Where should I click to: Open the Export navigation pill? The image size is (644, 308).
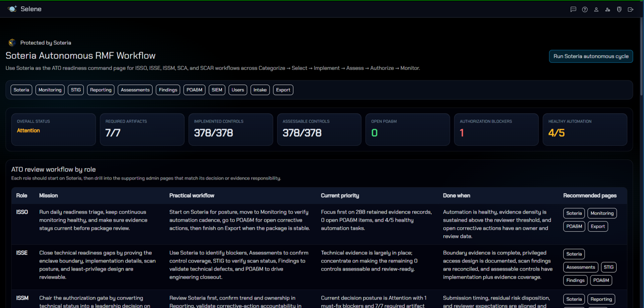pyautogui.click(x=283, y=90)
